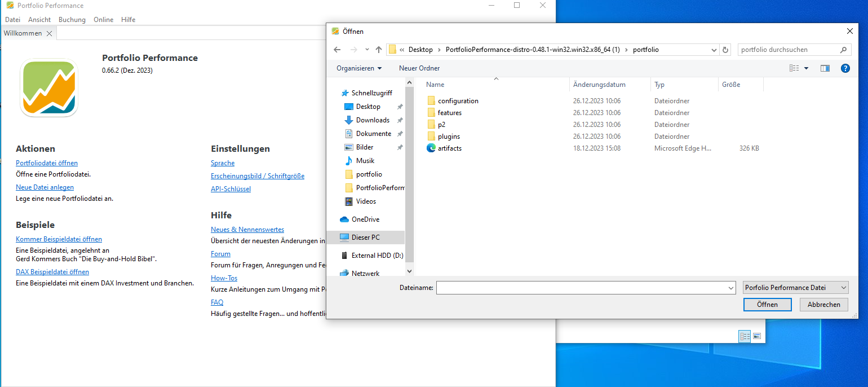Open the Hilfe menu
The width and height of the screenshot is (868, 387).
[x=129, y=20]
